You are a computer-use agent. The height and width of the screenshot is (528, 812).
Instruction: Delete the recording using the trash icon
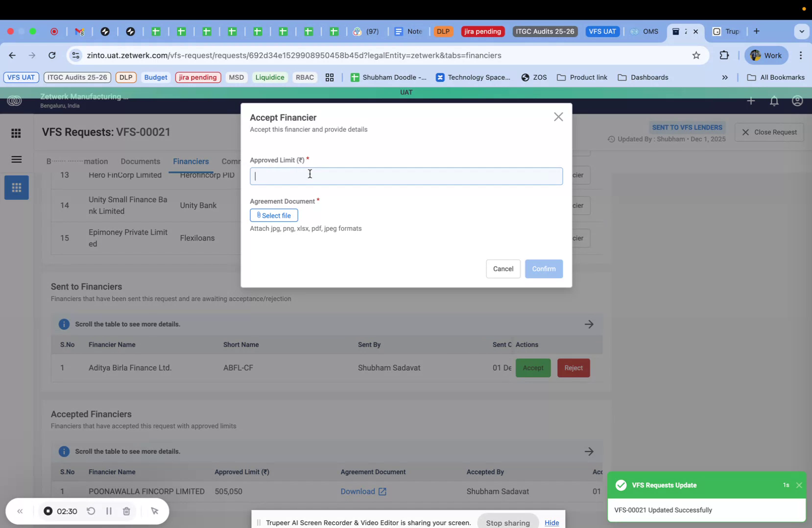pyautogui.click(x=126, y=511)
